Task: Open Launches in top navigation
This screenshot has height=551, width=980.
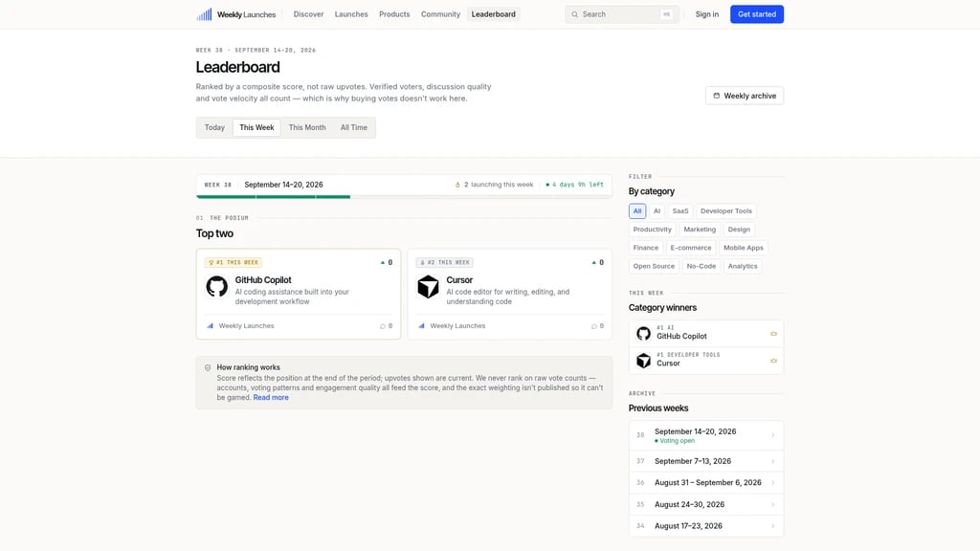Action: coord(351,14)
